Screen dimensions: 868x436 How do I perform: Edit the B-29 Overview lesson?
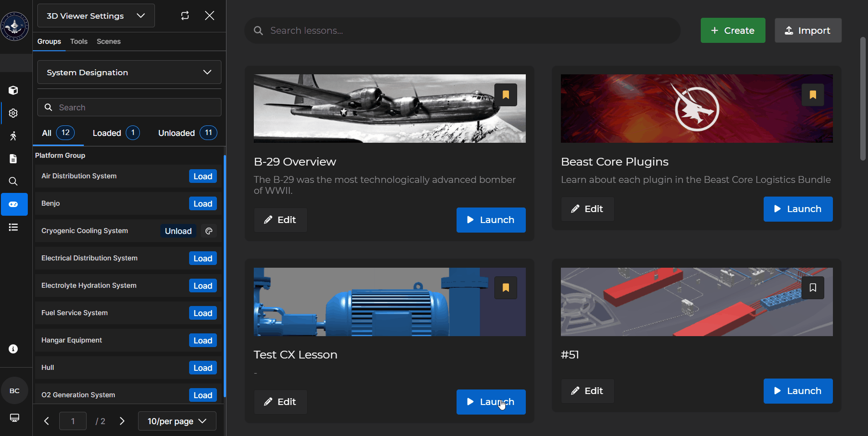click(x=280, y=220)
